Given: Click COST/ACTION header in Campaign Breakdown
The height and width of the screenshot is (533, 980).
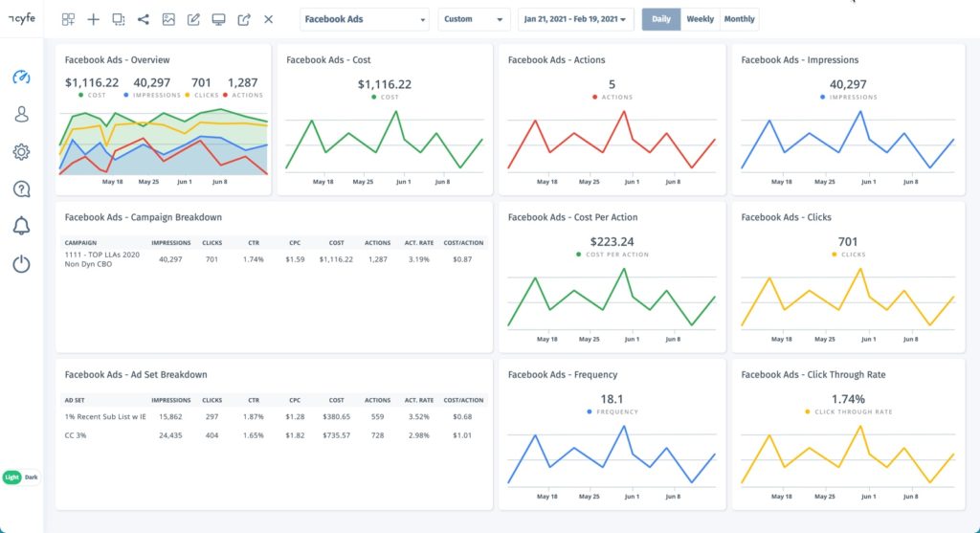Looking at the screenshot, I should (x=463, y=242).
